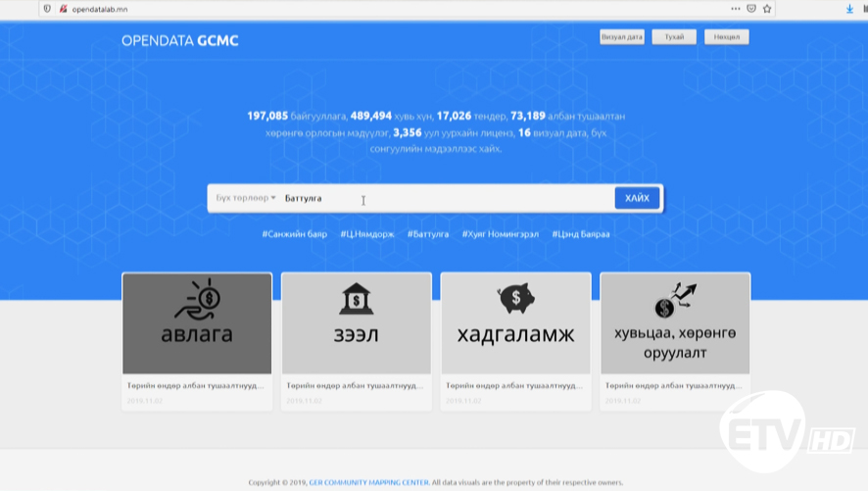Screen dimensions: 868x491
Task: Select the #Санжийн баяр hashtag link
Action: pyautogui.click(x=294, y=234)
